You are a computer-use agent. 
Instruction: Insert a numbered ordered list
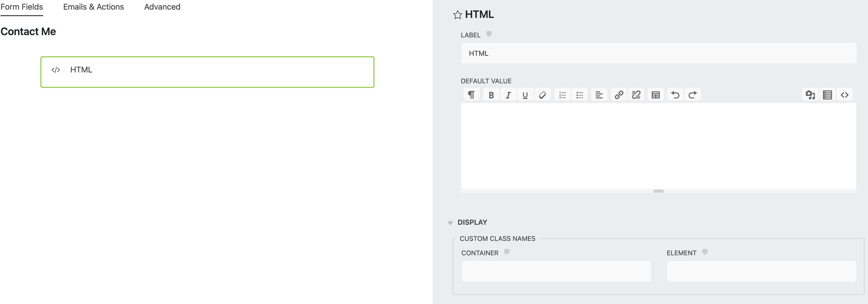[x=562, y=95]
